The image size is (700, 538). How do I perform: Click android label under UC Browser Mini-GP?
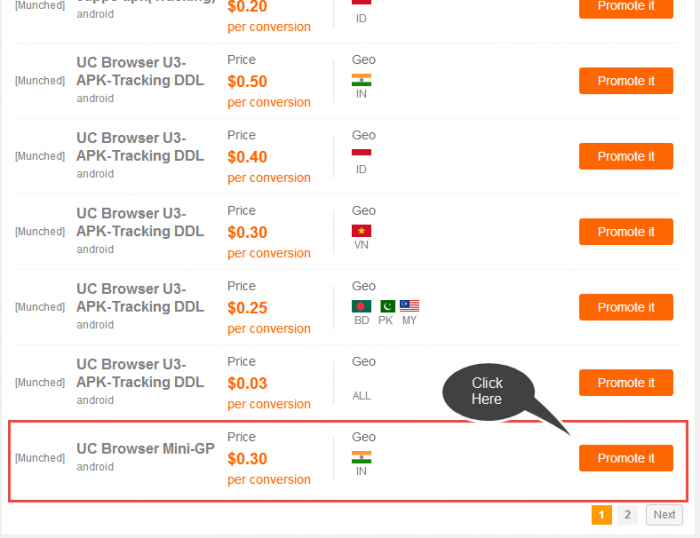95,467
